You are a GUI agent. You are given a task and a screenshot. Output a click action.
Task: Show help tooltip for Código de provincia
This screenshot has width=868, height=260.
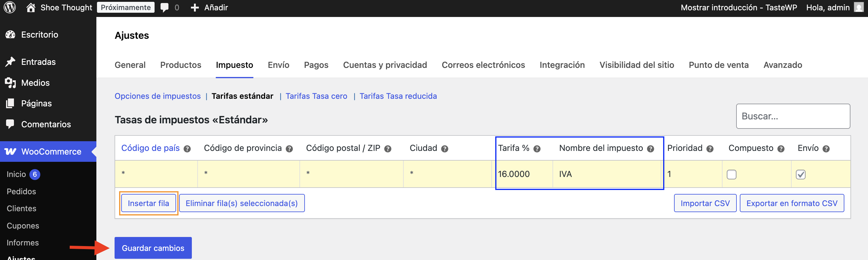point(289,148)
